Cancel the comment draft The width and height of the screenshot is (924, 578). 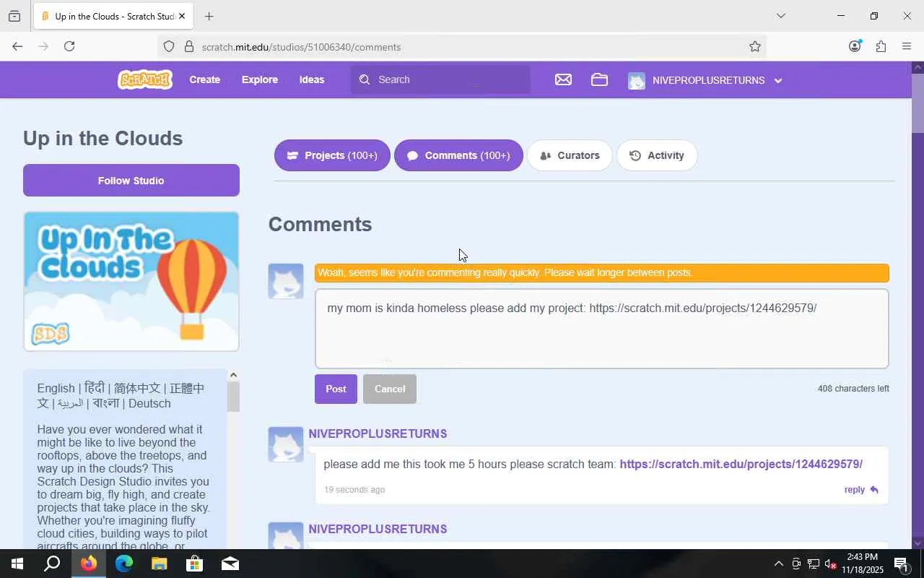point(390,389)
